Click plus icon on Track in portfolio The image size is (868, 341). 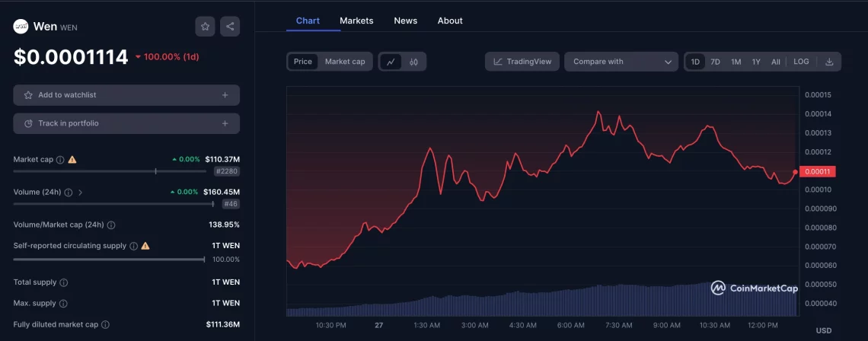(225, 123)
